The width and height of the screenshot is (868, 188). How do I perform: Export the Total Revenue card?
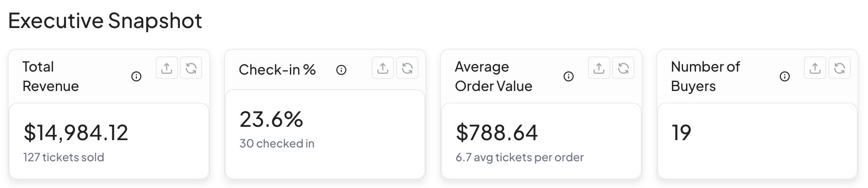pyautogui.click(x=166, y=68)
